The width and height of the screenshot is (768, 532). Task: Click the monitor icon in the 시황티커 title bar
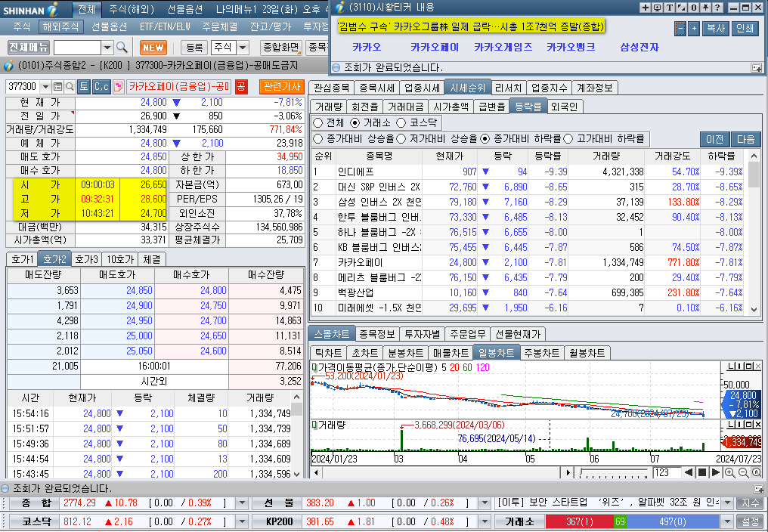658,8
